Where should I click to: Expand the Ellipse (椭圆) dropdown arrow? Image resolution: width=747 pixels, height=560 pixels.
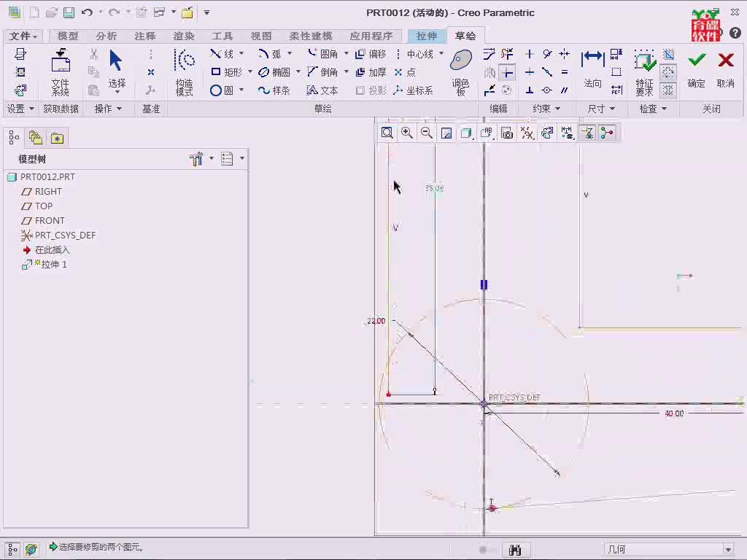click(x=298, y=71)
